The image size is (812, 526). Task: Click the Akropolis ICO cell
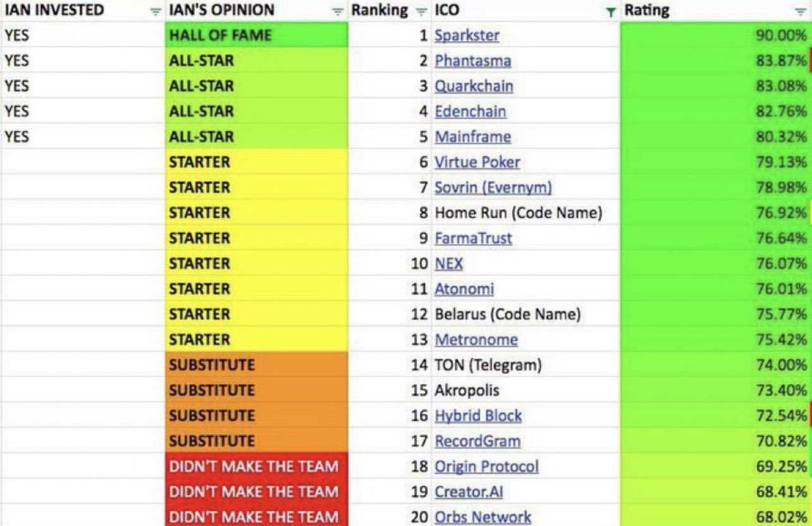click(x=467, y=391)
